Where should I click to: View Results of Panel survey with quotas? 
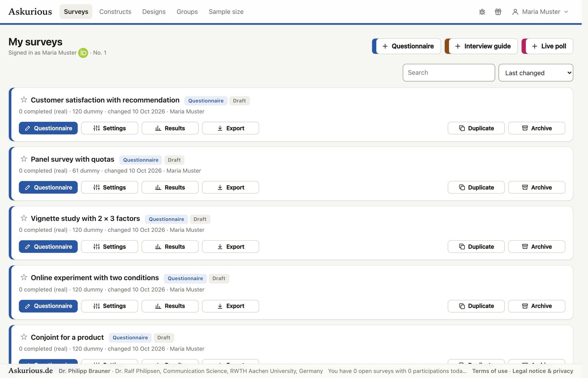tap(170, 187)
